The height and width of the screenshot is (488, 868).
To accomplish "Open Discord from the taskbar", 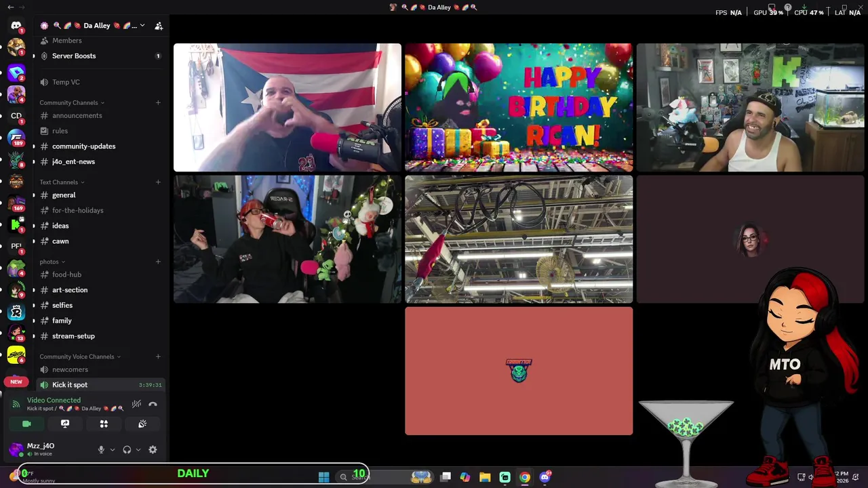I will tap(545, 477).
